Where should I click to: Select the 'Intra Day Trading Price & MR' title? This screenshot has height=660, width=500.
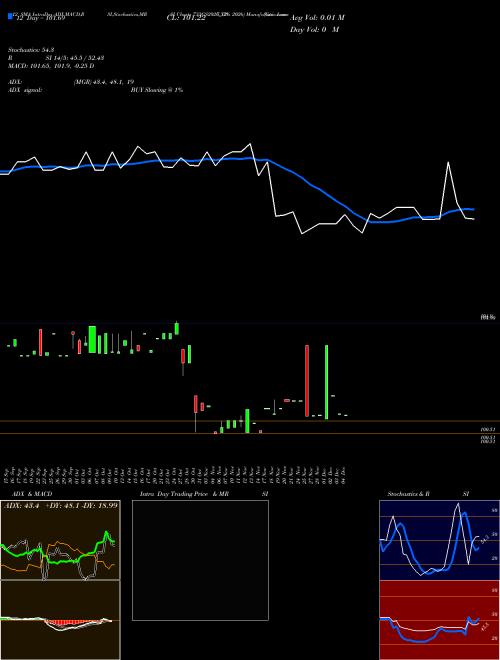coord(185,494)
